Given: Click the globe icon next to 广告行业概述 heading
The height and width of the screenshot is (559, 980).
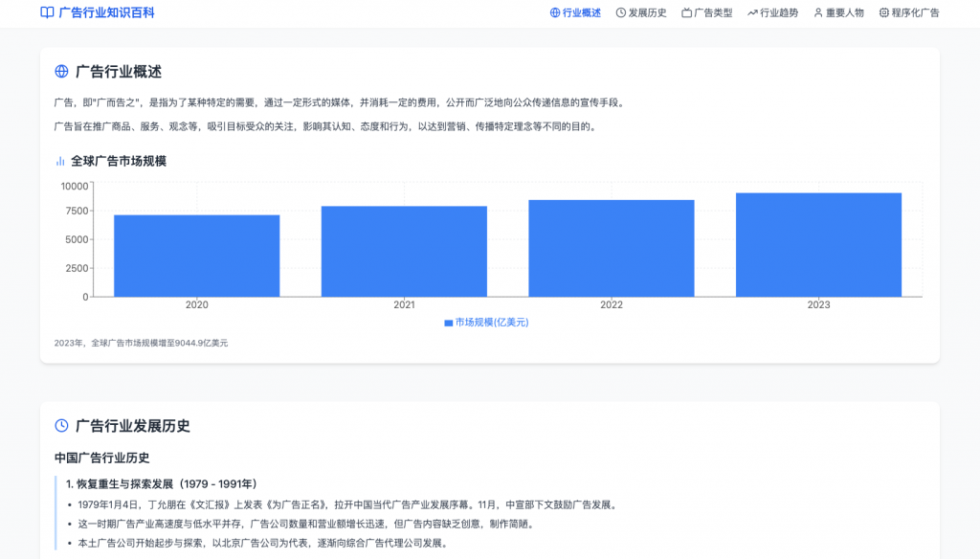Looking at the screenshot, I should [61, 71].
